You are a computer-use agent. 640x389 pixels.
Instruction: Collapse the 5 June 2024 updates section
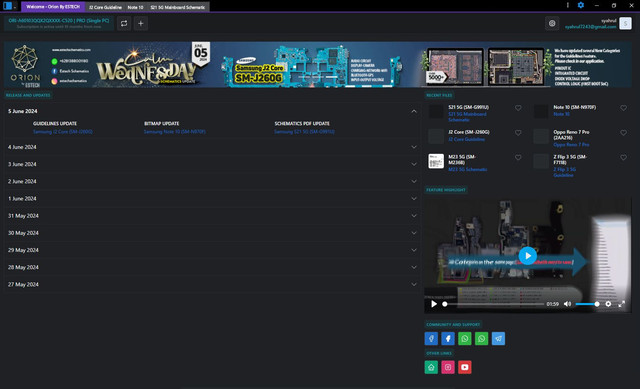click(x=414, y=111)
